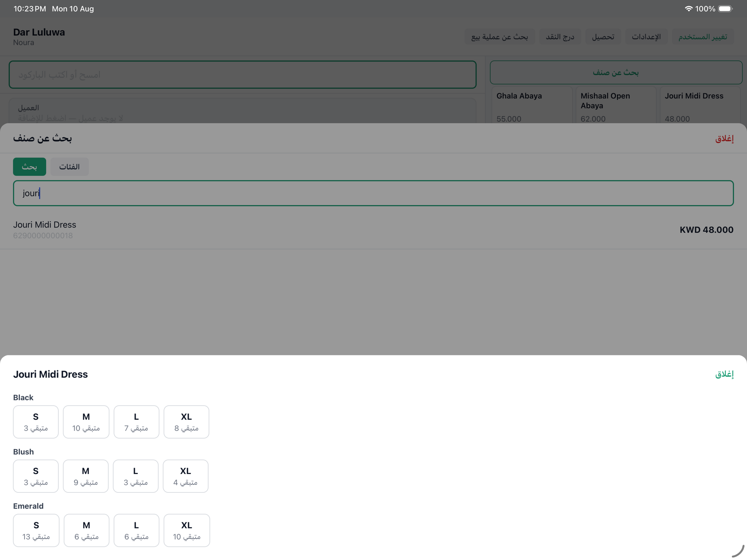
Task: Click the بحث عن صنف item search button
Action: [616, 73]
